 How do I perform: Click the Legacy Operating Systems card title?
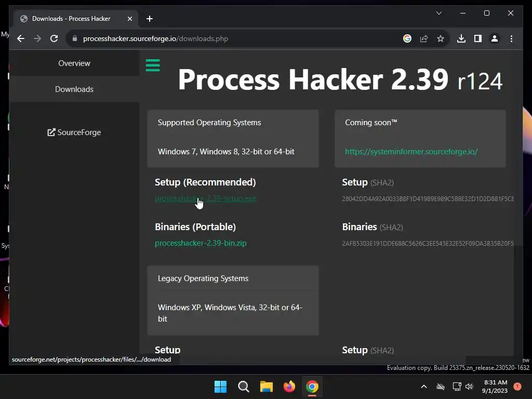(203, 278)
